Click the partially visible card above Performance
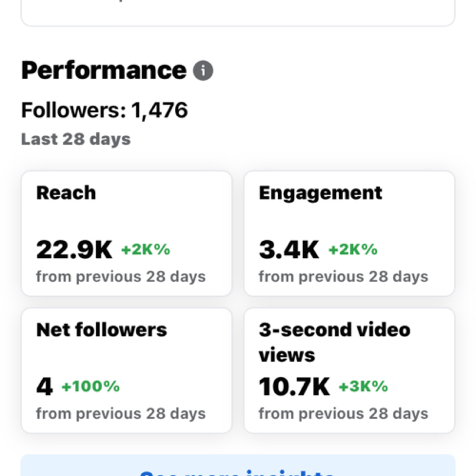This screenshot has width=476, height=476. (x=238, y=12)
